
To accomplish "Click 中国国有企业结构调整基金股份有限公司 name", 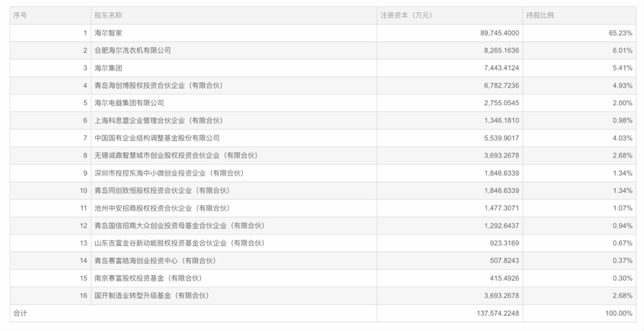I will tap(157, 138).
